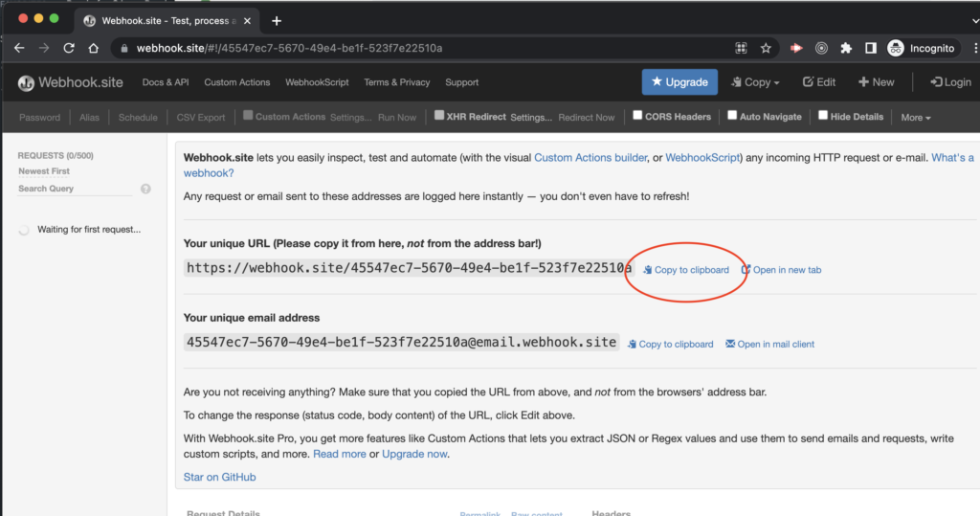This screenshot has width=980, height=516.
Task: Open the extensions puzzle icon
Action: [x=846, y=48]
